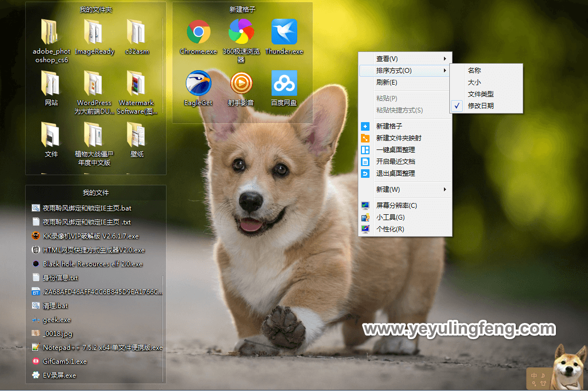Open the 新建(W) submenu

(388, 189)
